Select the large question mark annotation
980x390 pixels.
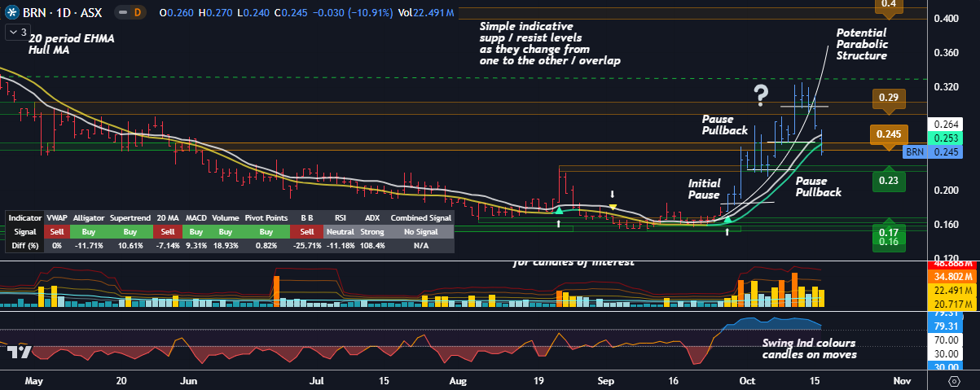(x=761, y=95)
